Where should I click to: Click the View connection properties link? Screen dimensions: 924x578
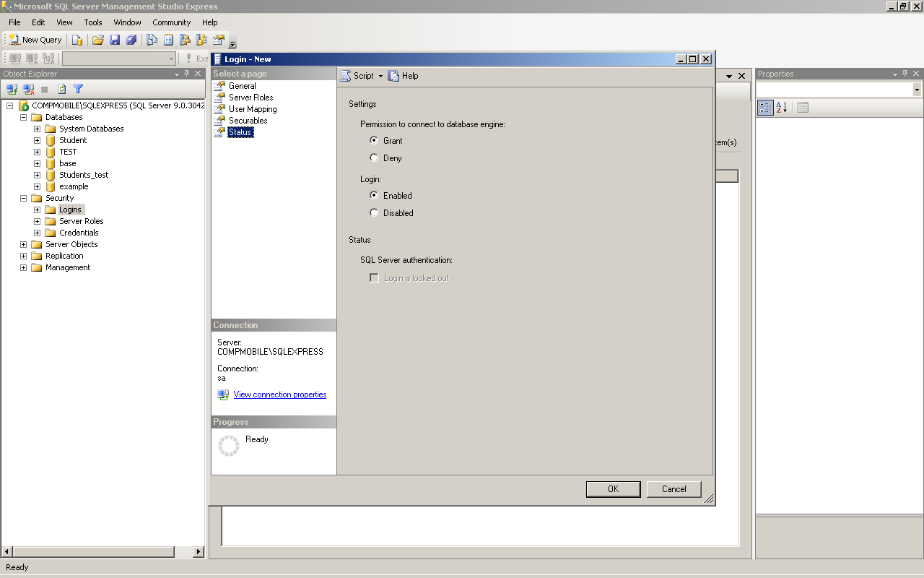[280, 394]
